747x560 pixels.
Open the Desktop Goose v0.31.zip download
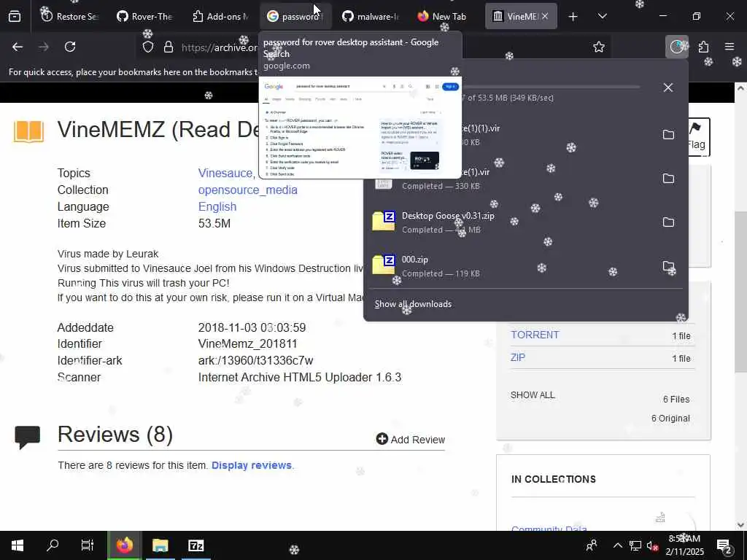(x=510, y=222)
